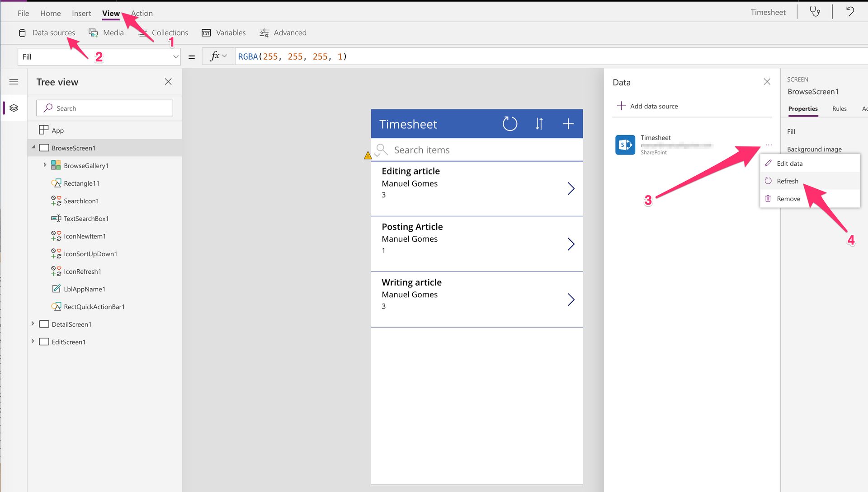The width and height of the screenshot is (868, 492).
Task: Expand the DetailScreen1 tree node
Action: tap(33, 324)
